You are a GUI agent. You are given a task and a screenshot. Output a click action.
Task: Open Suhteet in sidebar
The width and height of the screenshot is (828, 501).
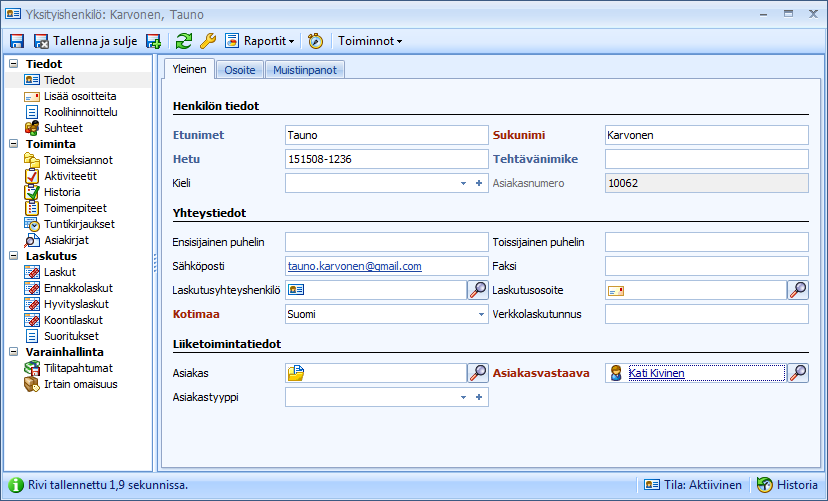53,128
